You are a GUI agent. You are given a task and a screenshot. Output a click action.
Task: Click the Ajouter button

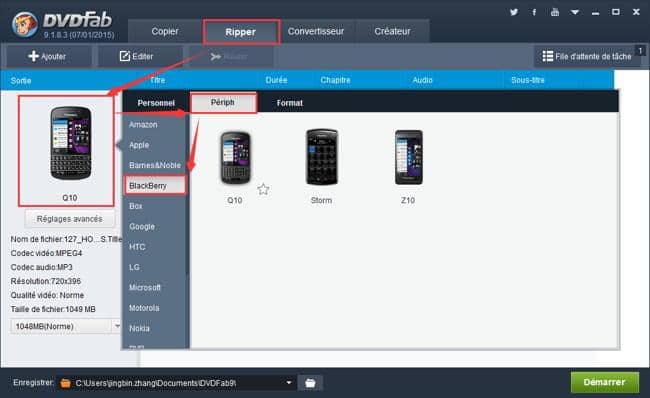48,56
